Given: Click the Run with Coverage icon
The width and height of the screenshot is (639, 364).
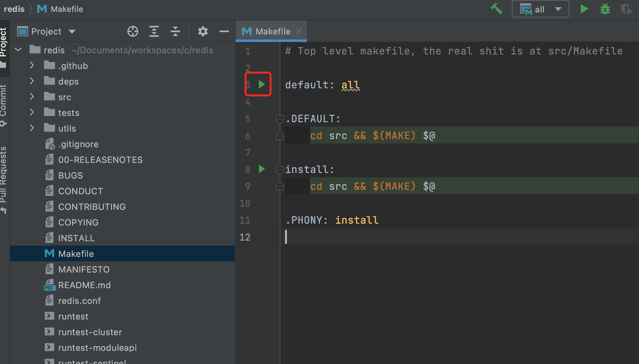Looking at the screenshot, I should (x=626, y=9).
